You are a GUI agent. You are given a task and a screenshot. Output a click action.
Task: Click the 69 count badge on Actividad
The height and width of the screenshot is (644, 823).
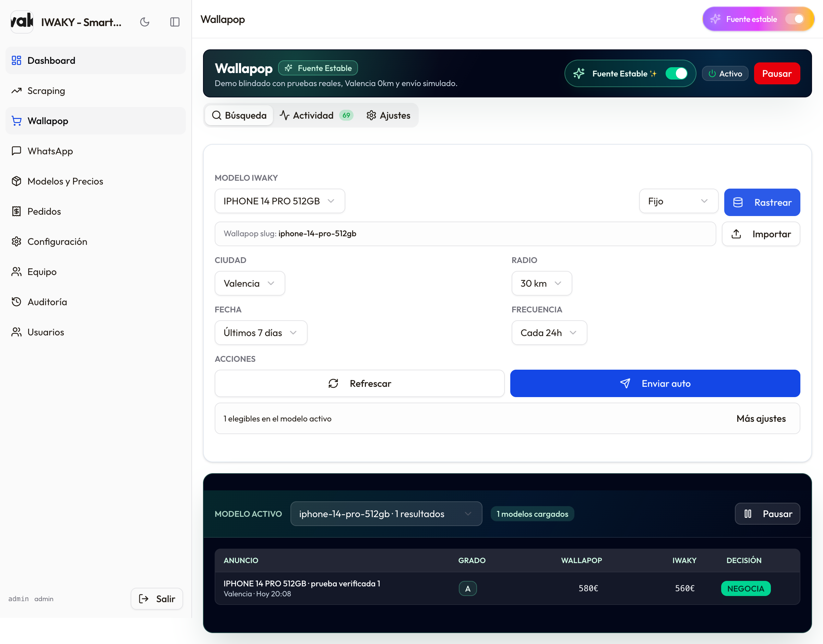click(346, 115)
